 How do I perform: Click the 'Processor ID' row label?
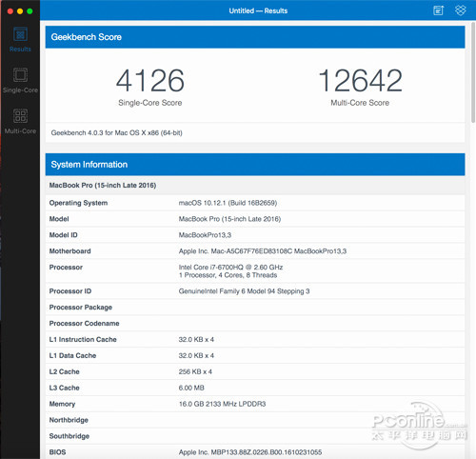[70, 291]
